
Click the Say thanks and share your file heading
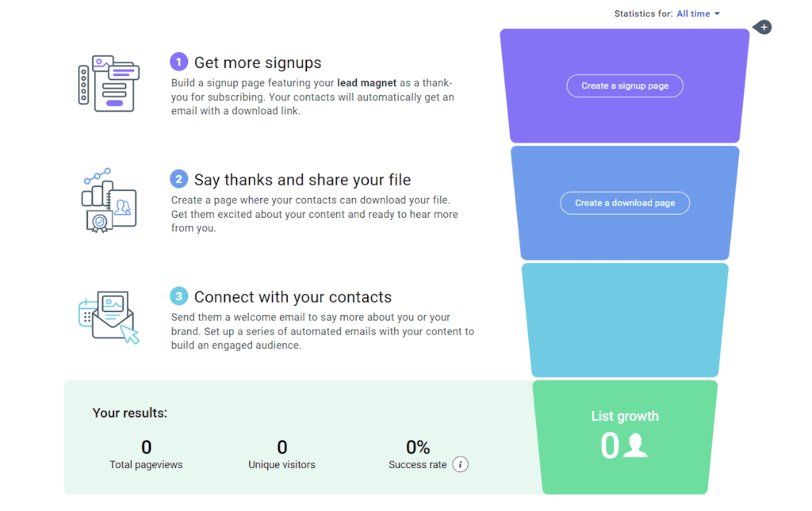[x=302, y=180]
